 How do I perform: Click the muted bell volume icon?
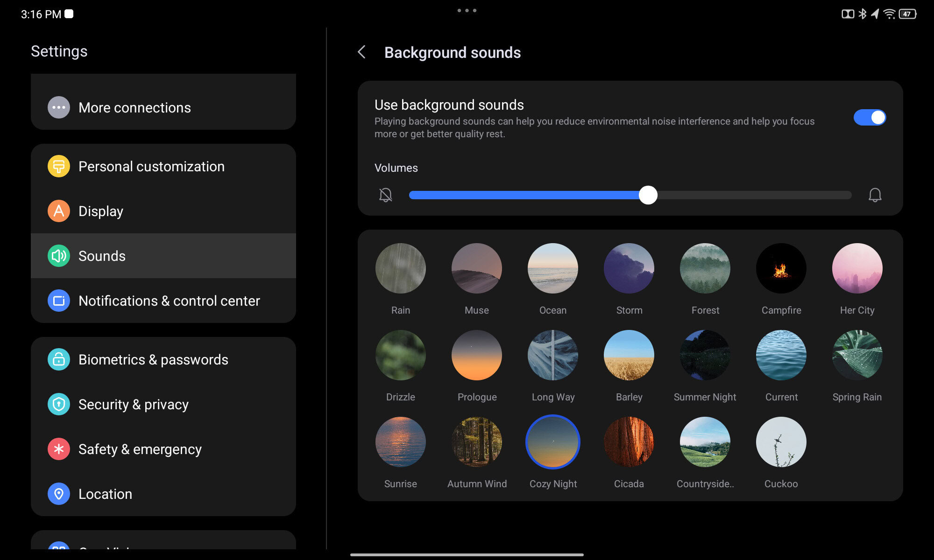[385, 195]
